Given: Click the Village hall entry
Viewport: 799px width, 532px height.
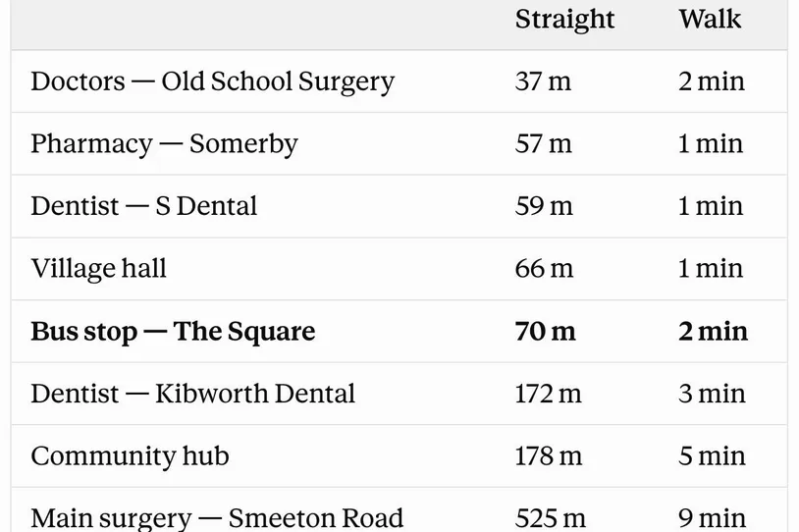Looking at the screenshot, I should click(x=98, y=269).
